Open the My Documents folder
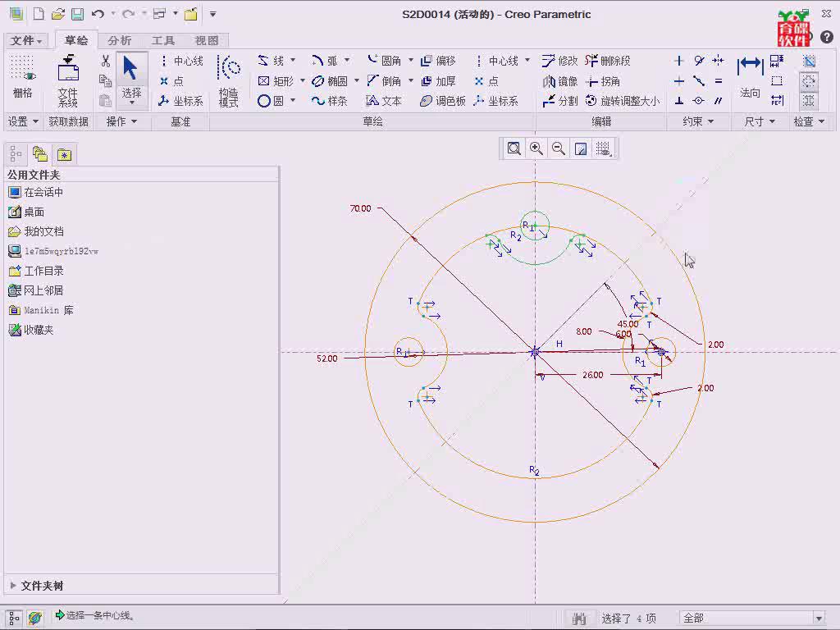 (36, 231)
